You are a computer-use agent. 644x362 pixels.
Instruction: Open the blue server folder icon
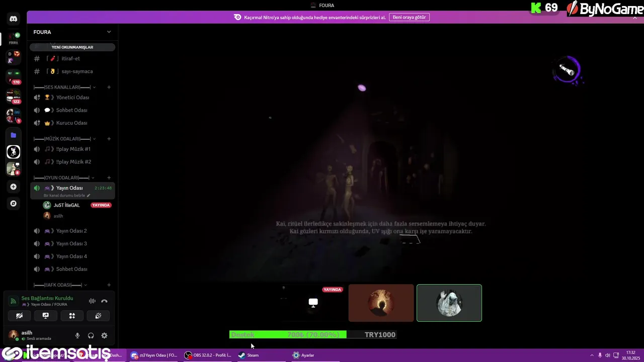pyautogui.click(x=14, y=135)
